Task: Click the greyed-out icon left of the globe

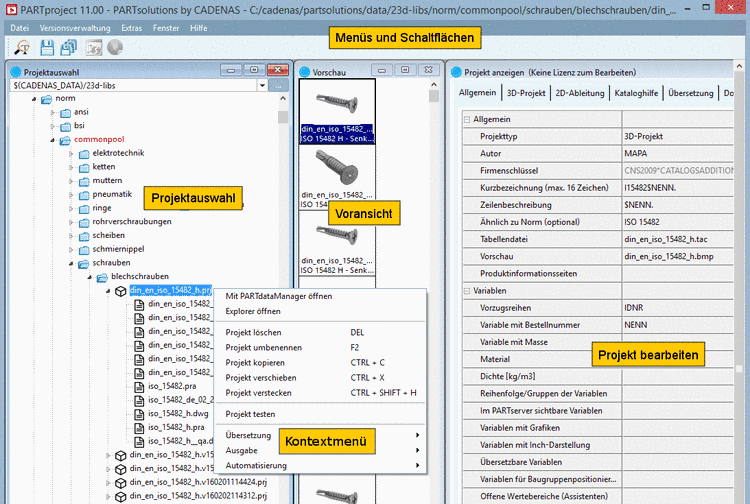Action: pyautogui.click(x=94, y=47)
